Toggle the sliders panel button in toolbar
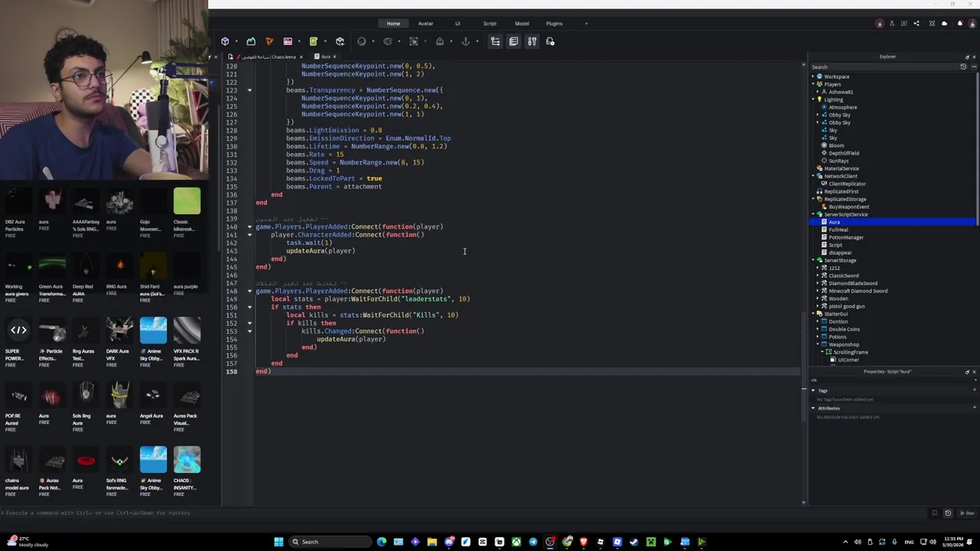980x551 pixels. click(x=532, y=41)
